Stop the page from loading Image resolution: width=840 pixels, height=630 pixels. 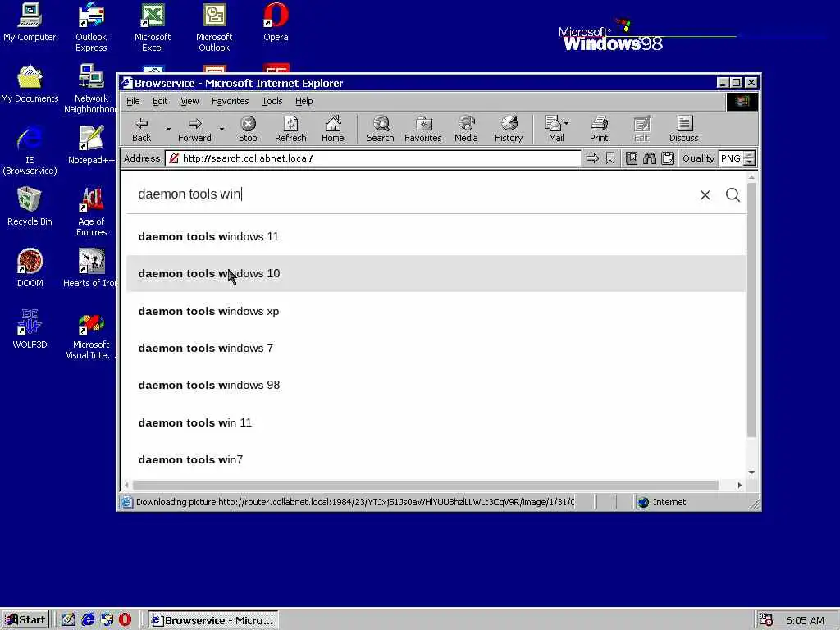click(248, 129)
